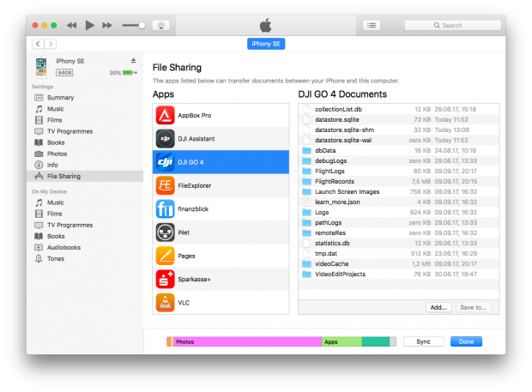Image resolution: width=532 pixels, height=392 pixels.
Task: Select iNet app icon
Action: click(x=166, y=232)
